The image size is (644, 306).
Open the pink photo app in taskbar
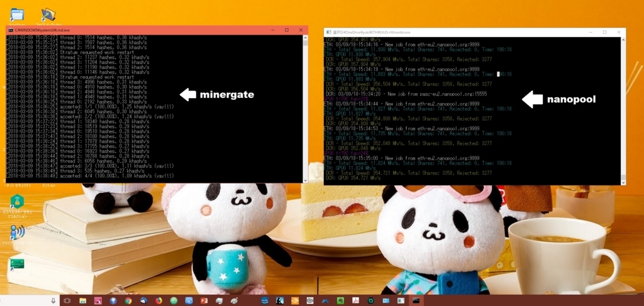tap(97, 301)
